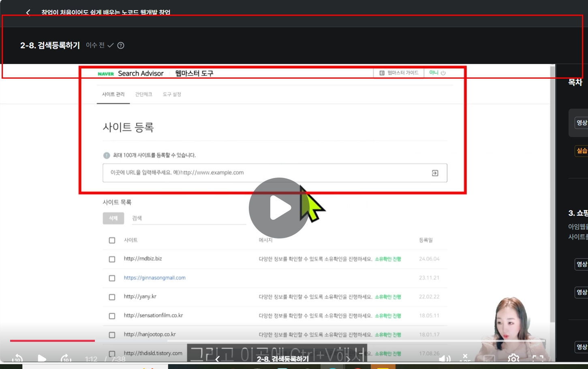588x369 pixels.
Task: Enter fullscreen mode
Action: coord(538,359)
